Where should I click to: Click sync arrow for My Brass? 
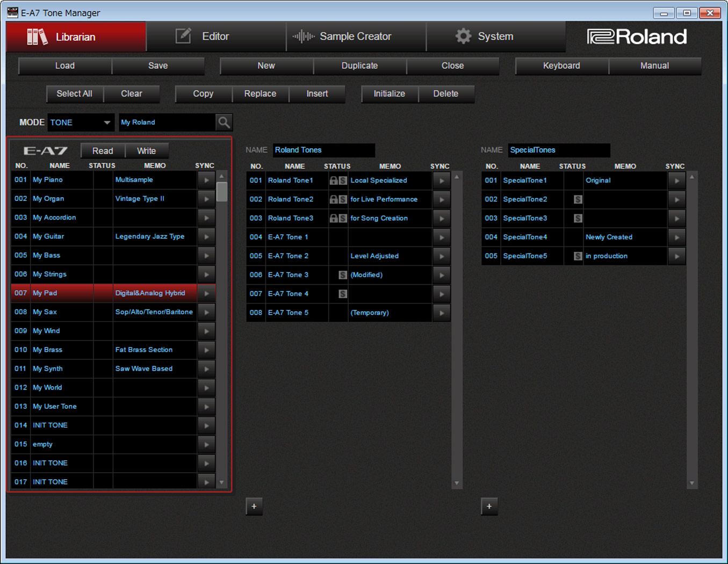(x=207, y=350)
